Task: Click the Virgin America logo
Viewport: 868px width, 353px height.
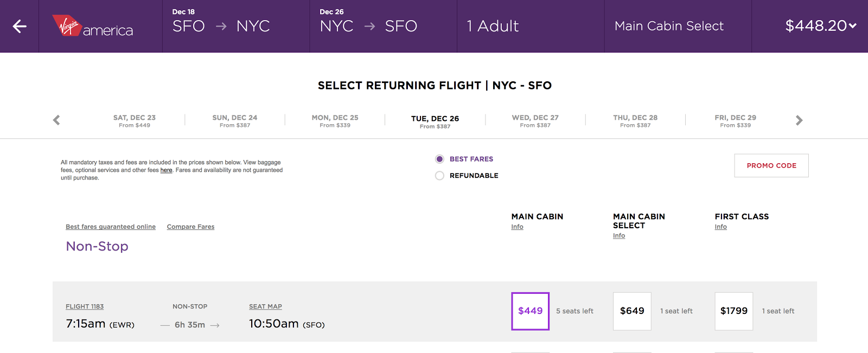Action: pos(93,26)
